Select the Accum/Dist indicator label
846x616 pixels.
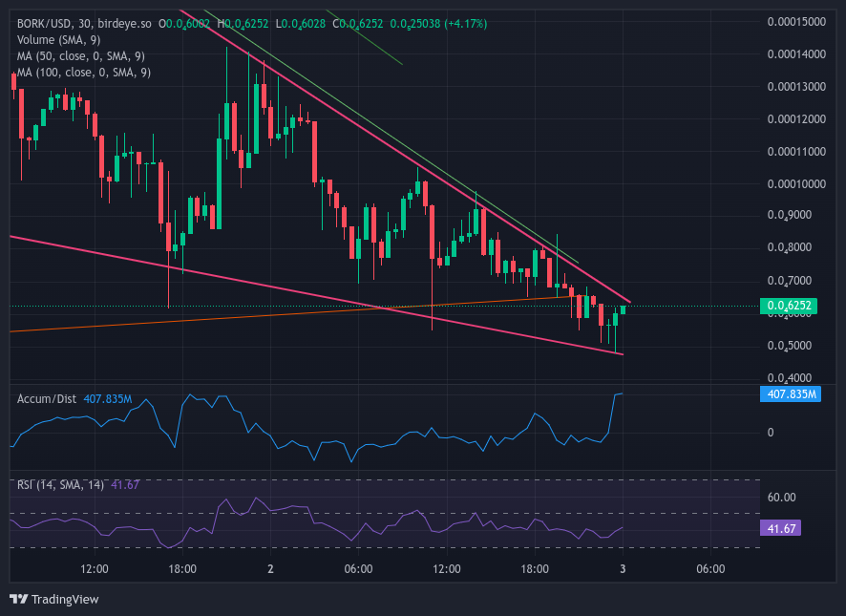(x=47, y=399)
